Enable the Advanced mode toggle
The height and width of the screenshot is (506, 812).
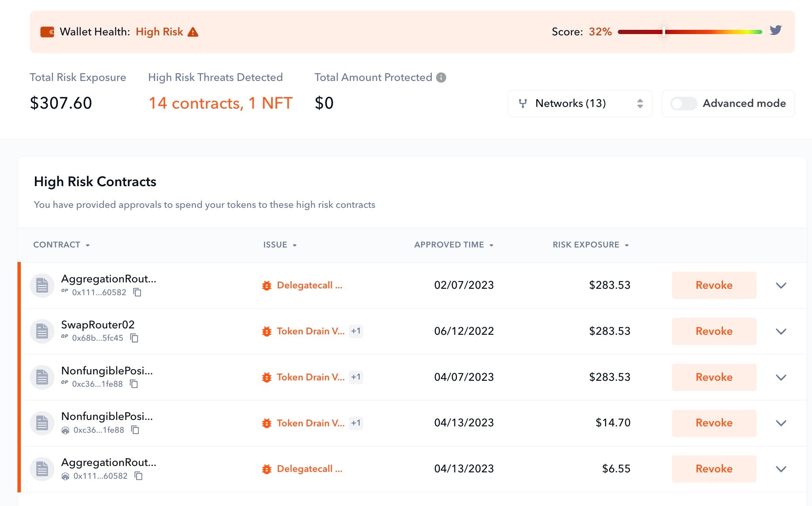coord(683,103)
